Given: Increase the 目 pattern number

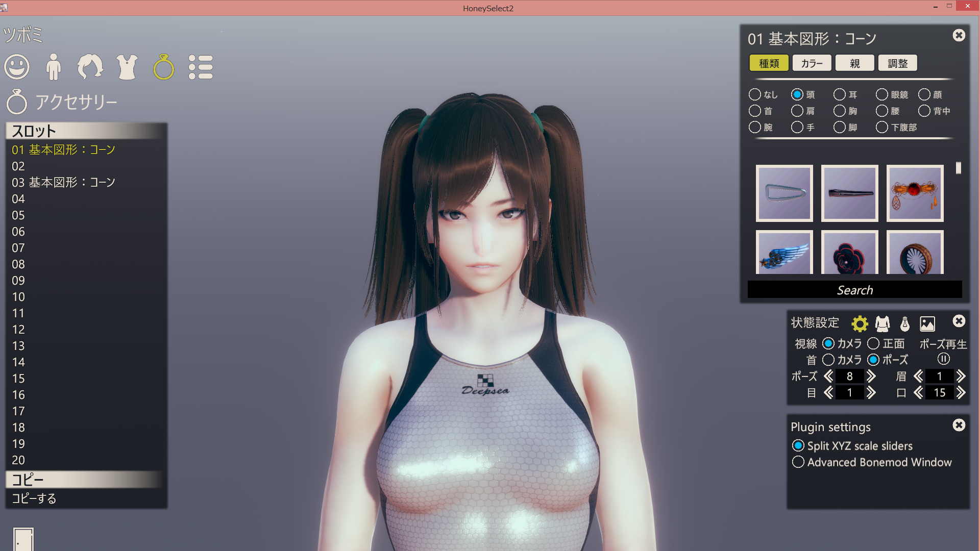Looking at the screenshot, I should tap(871, 392).
